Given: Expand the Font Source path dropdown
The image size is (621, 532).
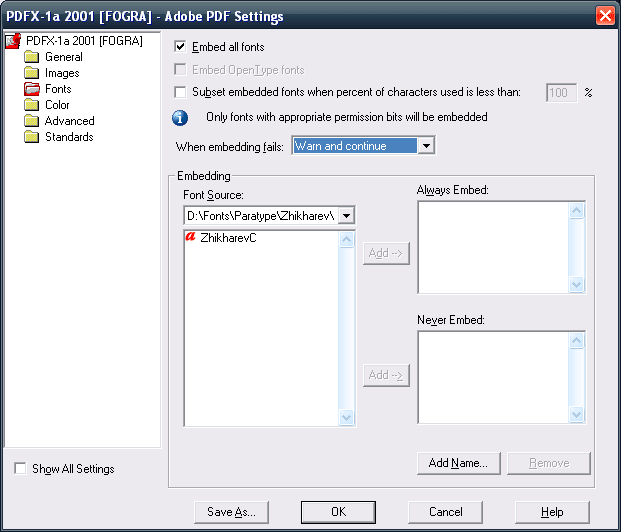Looking at the screenshot, I should (269, 216).
